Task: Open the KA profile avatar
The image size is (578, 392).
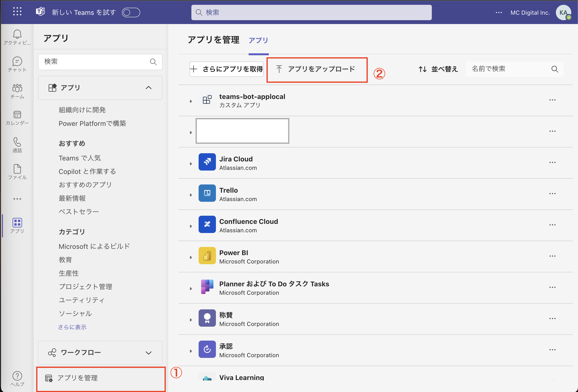Action: click(x=563, y=12)
